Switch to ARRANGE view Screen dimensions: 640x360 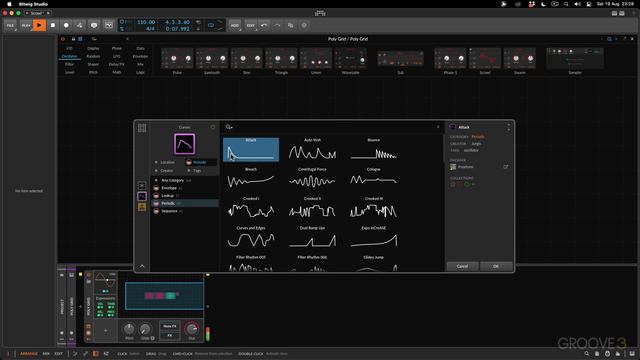29,354
